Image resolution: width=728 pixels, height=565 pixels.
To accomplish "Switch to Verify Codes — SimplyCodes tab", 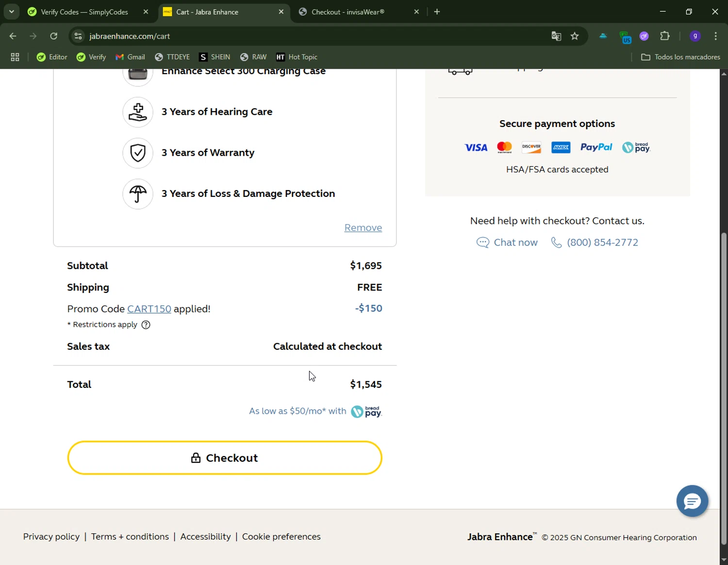I will pyautogui.click(x=83, y=12).
